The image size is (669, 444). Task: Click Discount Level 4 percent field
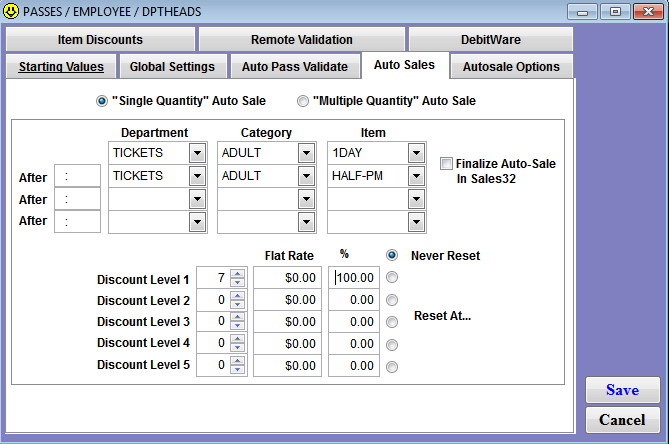(x=354, y=344)
